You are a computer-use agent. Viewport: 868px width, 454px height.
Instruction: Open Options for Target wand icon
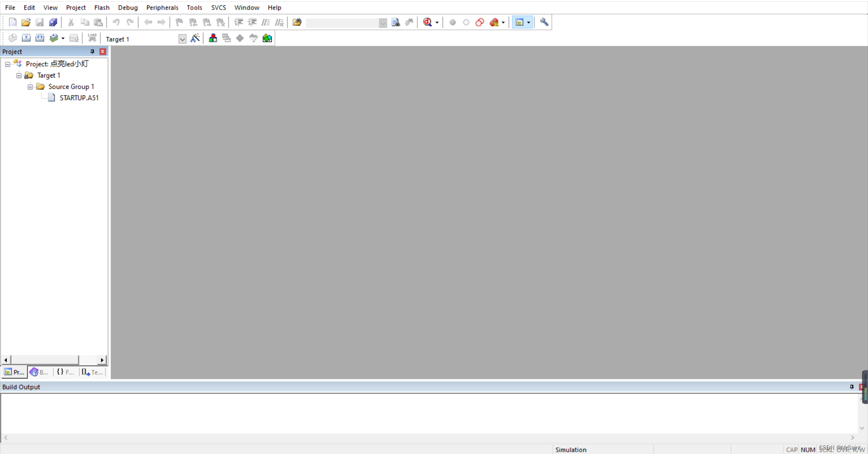pos(195,38)
